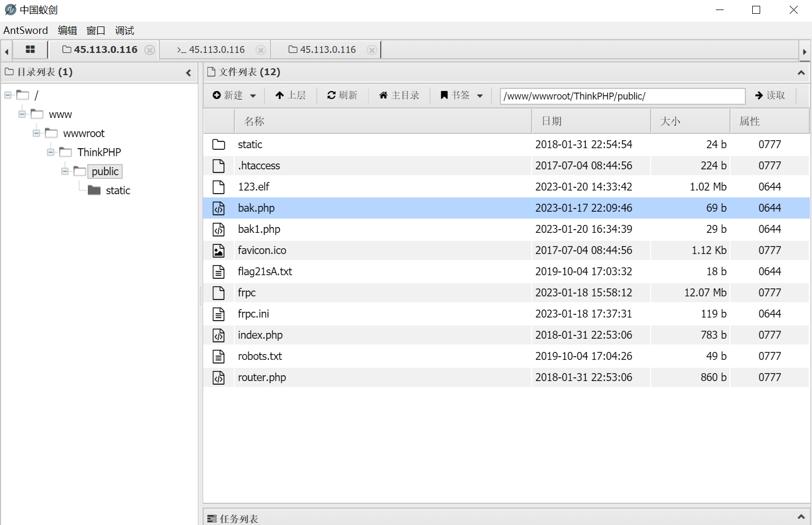Collapse the ThinkPHP tree node

(x=51, y=152)
